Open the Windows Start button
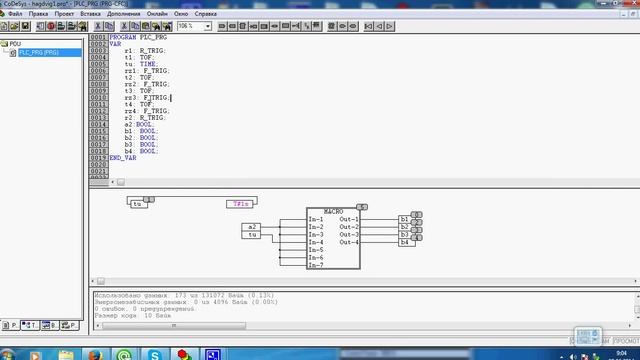This screenshot has width=640, height=360. [7, 354]
